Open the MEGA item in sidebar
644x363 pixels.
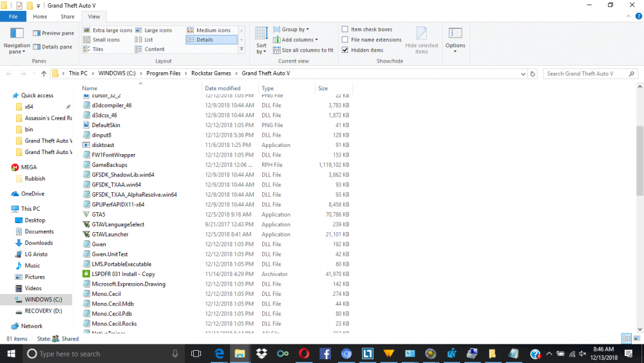[x=29, y=168]
